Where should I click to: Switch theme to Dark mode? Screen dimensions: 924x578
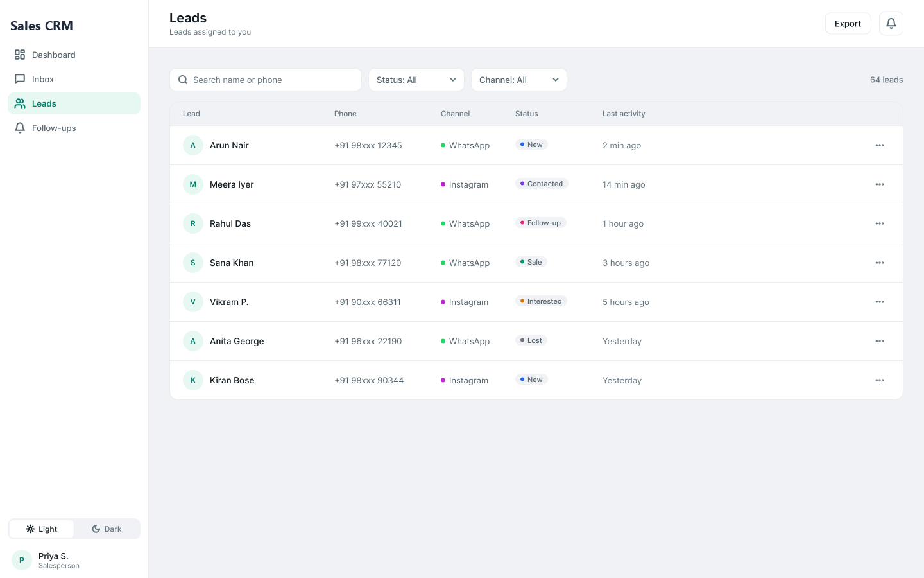point(107,529)
